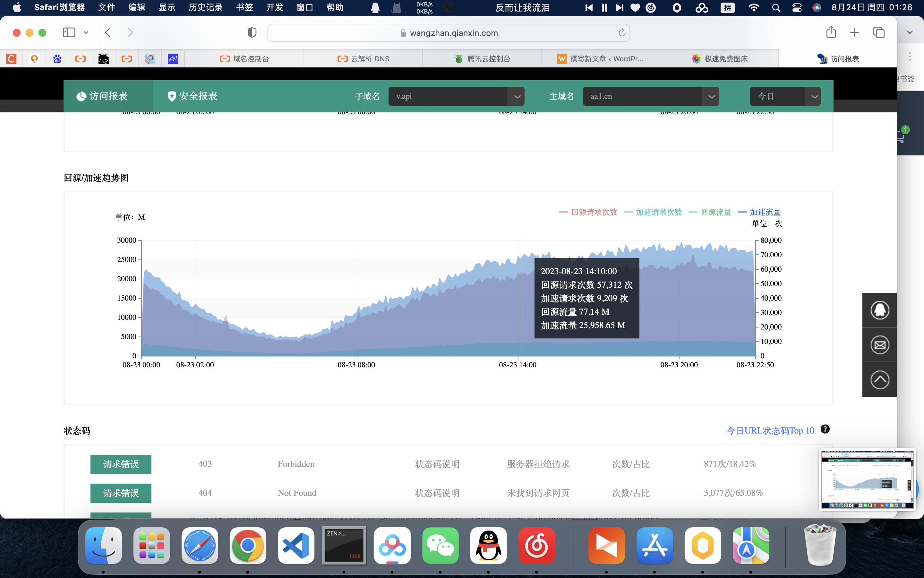The image size is (924, 578).
Task: Open 今日URL状态码Top 10 link
Action: pyautogui.click(x=770, y=431)
